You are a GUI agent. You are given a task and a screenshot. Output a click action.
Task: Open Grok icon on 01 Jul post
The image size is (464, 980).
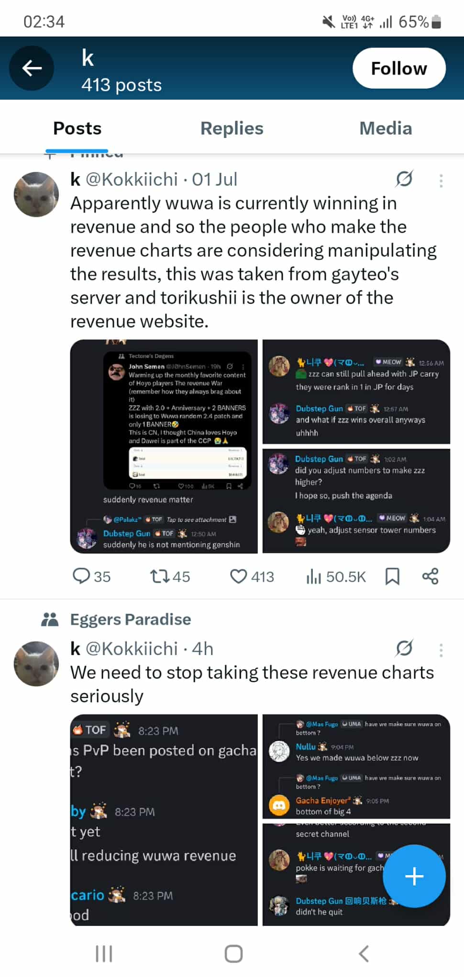coord(404,179)
